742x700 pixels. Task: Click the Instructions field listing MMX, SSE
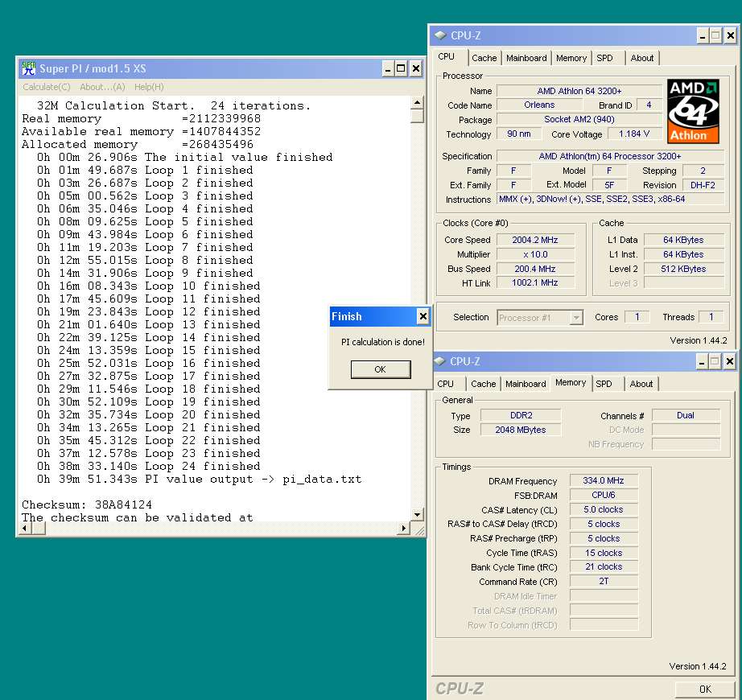click(611, 199)
